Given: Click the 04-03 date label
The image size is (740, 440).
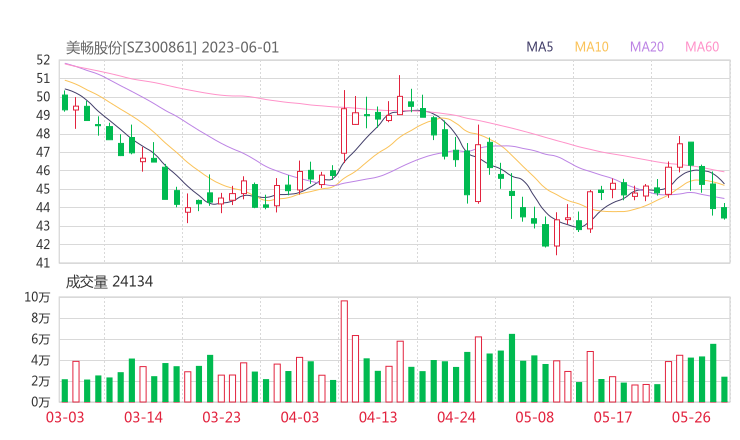Looking at the screenshot, I should pyautogui.click(x=300, y=417).
